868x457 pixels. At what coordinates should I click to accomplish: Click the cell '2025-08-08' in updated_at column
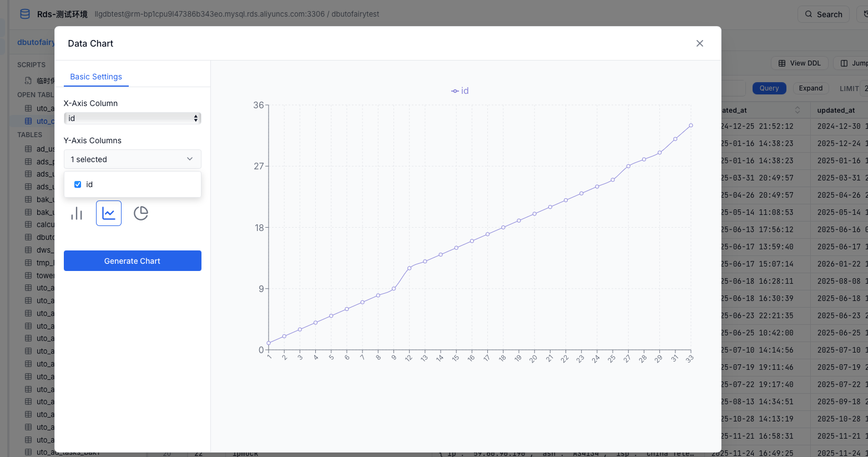click(x=839, y=281)
